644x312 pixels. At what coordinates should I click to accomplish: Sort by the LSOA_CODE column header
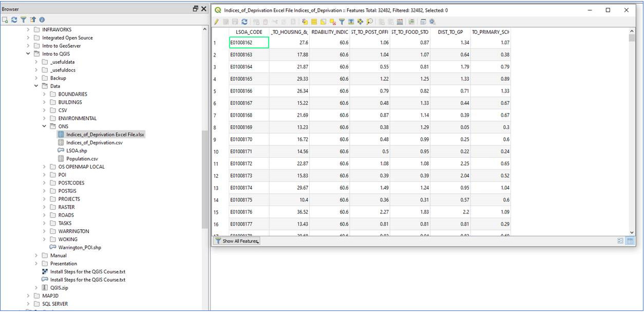point(249,32)
